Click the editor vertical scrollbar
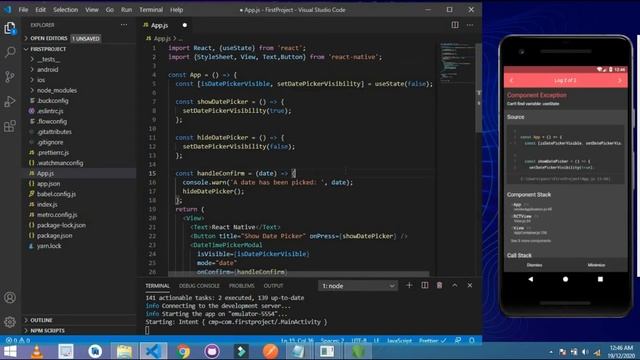 click(479, 87)
